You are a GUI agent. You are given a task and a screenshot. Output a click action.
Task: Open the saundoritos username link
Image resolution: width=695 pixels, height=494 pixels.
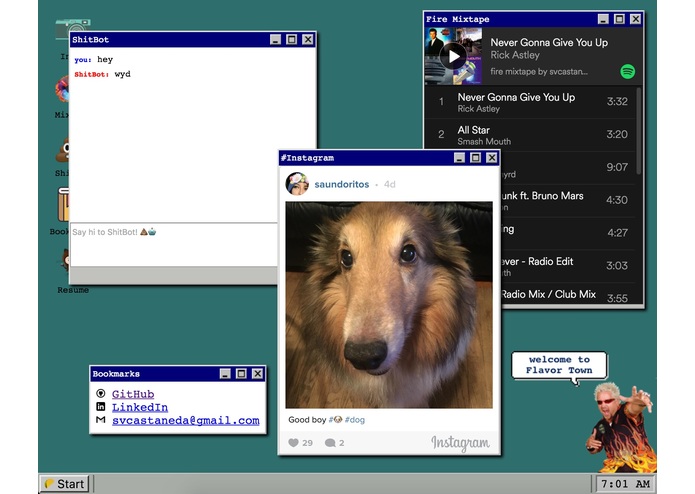pyautogui.click(x=342, y=184)
